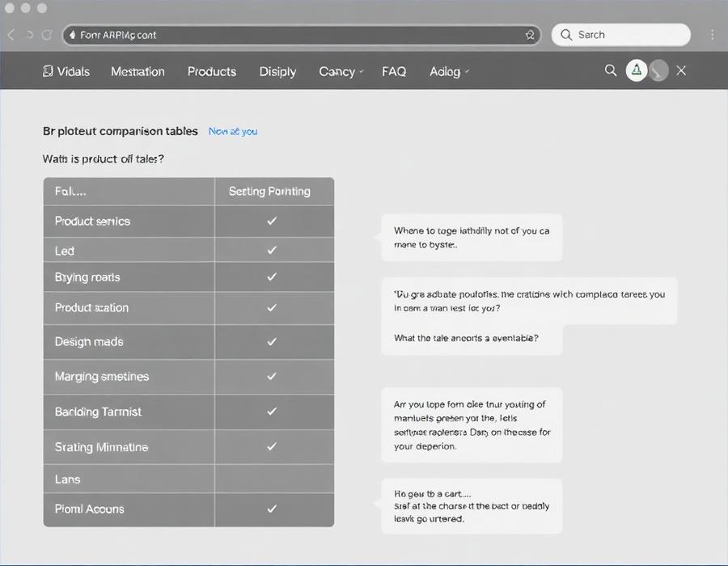Open the browser three-dot menu
The height and width of the screenshot is (566, 728).
(712, 35)
